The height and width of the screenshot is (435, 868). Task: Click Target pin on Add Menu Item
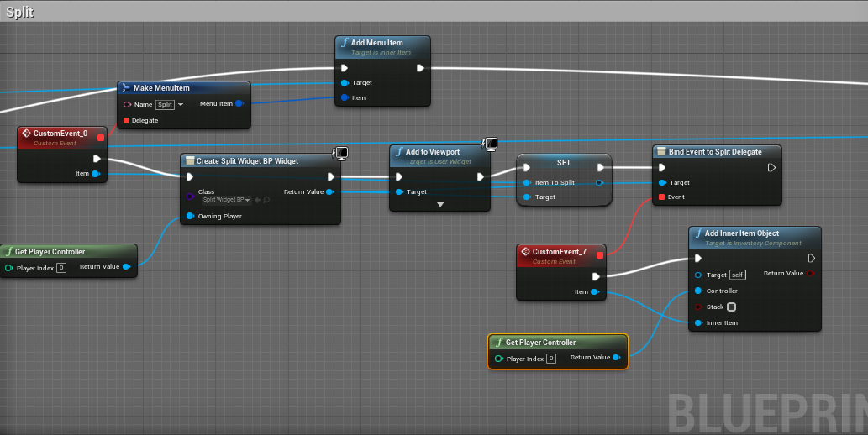pos(345,83)
